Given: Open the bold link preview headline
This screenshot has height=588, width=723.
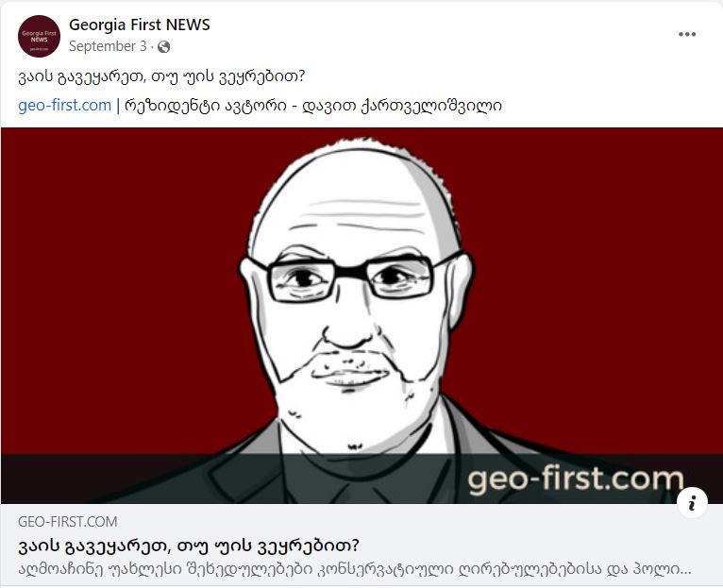Looking at the screenshot, I should [x=189, y=546].
